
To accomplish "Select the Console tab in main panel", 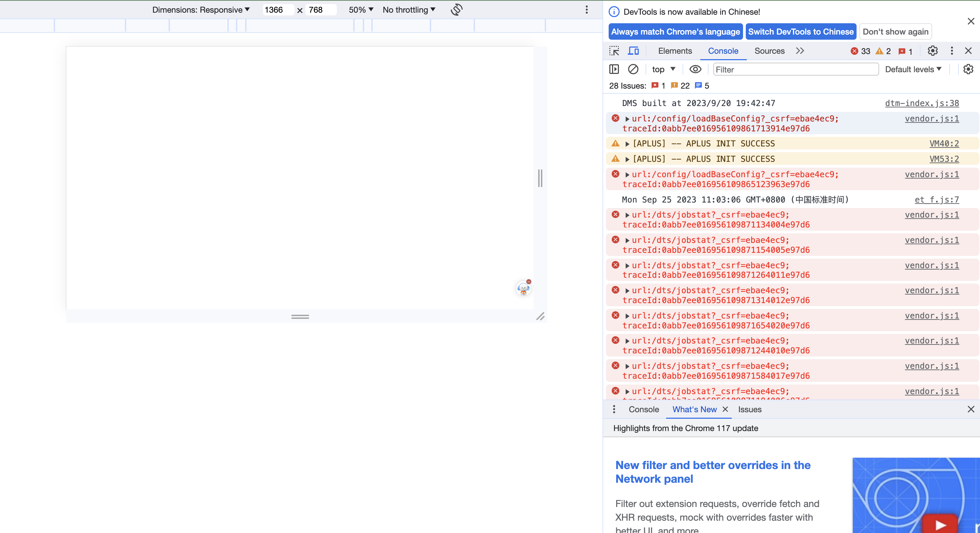I will coord(723,51).
